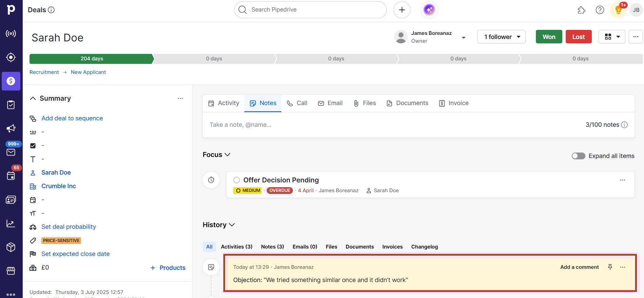The width and height of the screenshot is (644, 298).
Task: Click notes limit info icon
Action: (624, 125)
